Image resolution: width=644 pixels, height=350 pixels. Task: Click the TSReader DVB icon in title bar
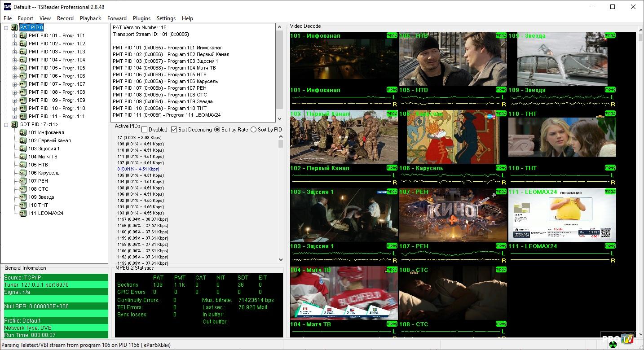tap(7, 7)
